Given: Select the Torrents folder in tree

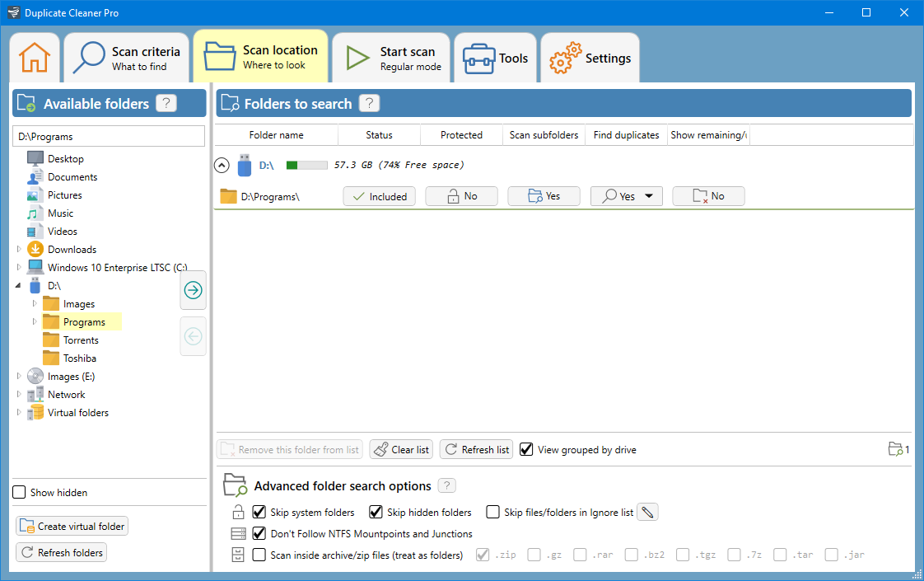Looking at the screenshot, I should coord(81,340).
